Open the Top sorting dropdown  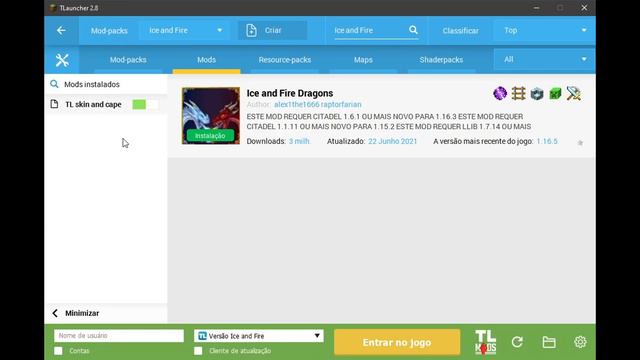(x=544, y=30)
